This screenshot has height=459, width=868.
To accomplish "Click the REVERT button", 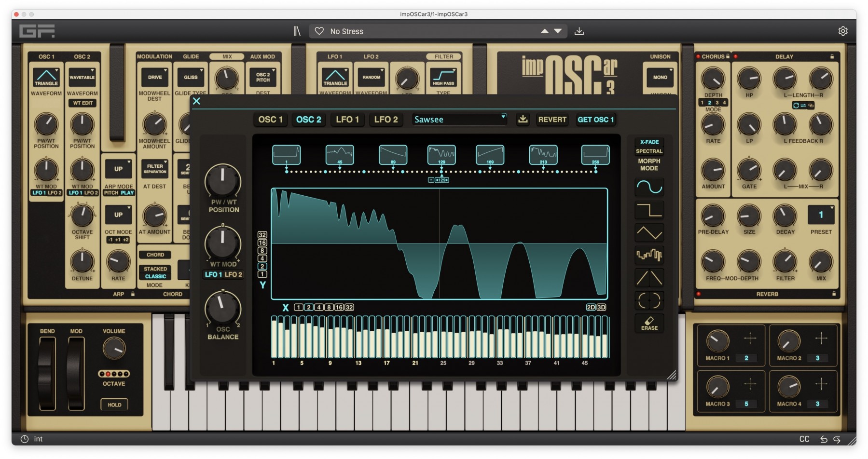I will (552, 119).
